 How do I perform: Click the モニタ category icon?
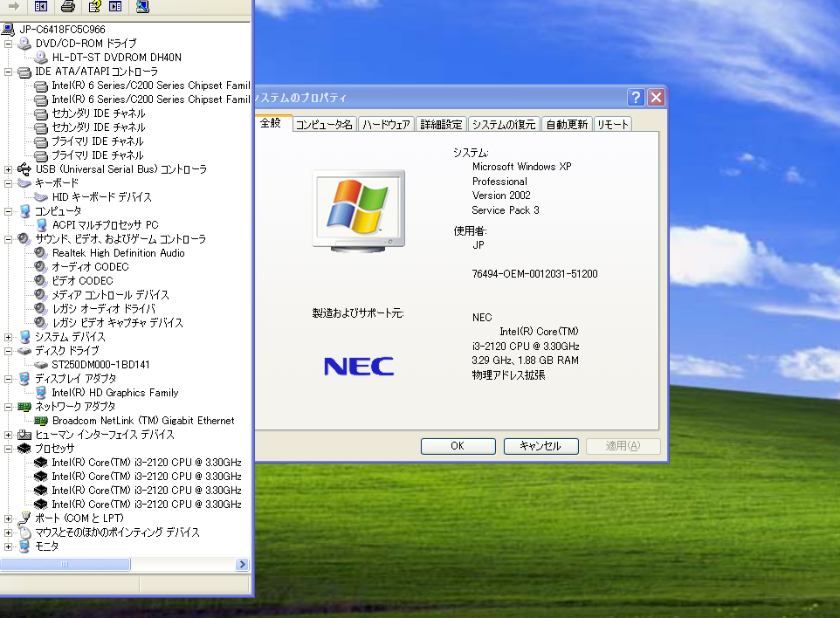24,546
